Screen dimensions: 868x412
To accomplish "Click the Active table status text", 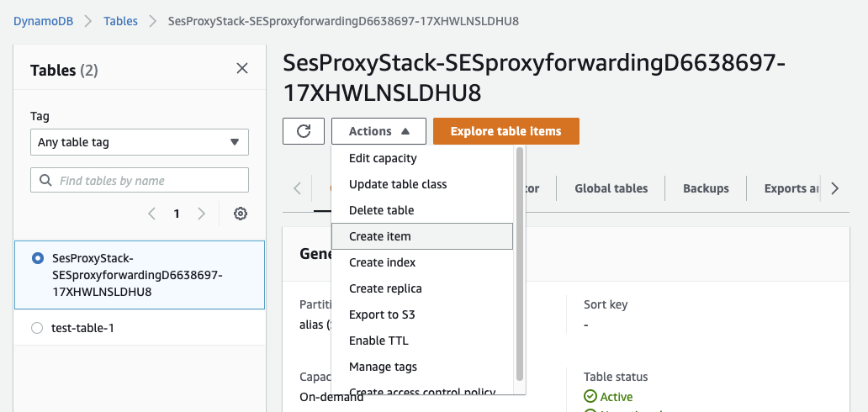I will [x=617, y=397].
